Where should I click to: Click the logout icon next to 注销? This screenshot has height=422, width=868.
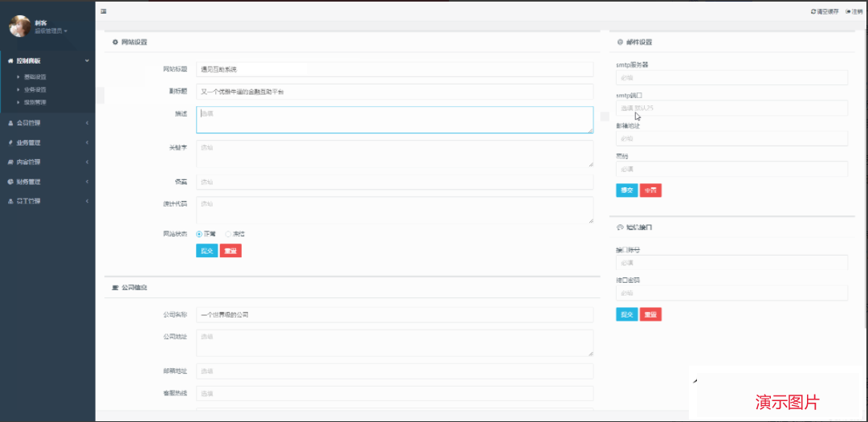pyautogui.click(x=848, y=11)
